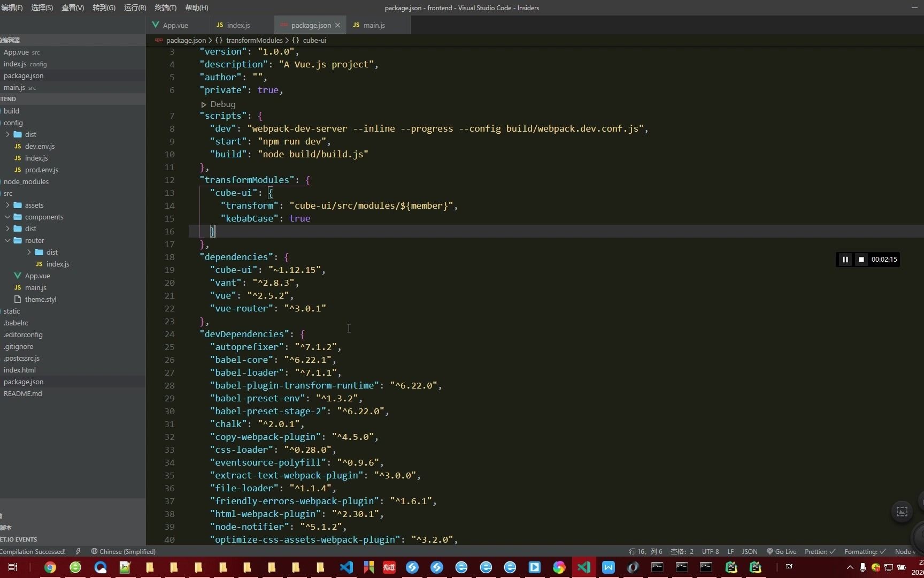Image resolution: width=924 pixels, height=578 pixels.
Task: Select the build folder
Action: click(11, 111)
